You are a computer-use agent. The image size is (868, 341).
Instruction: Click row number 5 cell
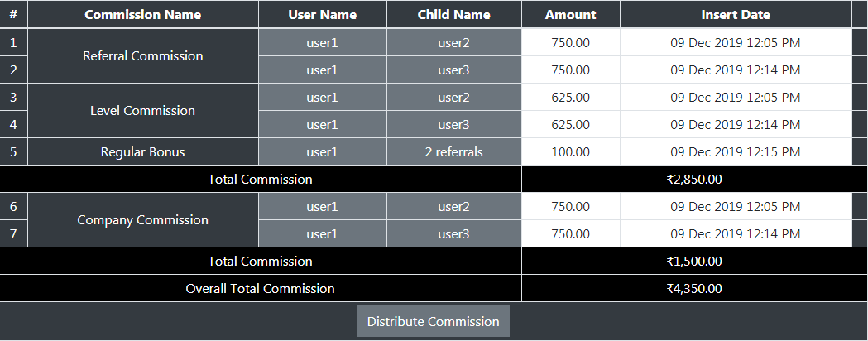(x=13, y=152)
